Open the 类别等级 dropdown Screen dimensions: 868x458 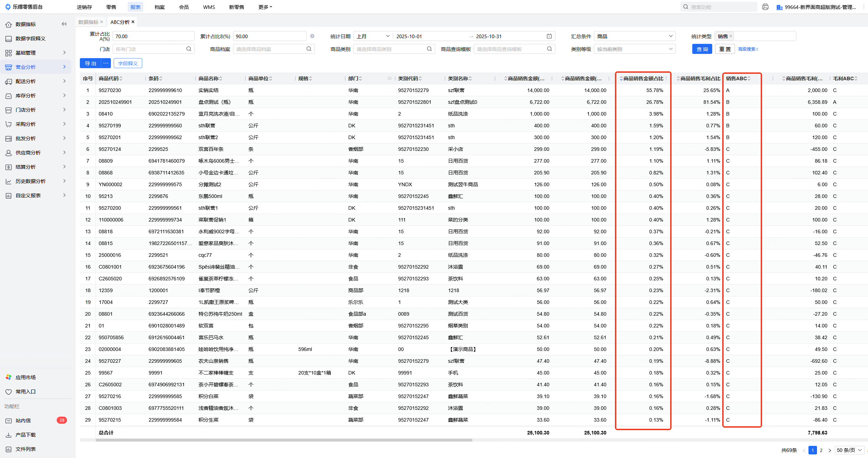[635, 49]
